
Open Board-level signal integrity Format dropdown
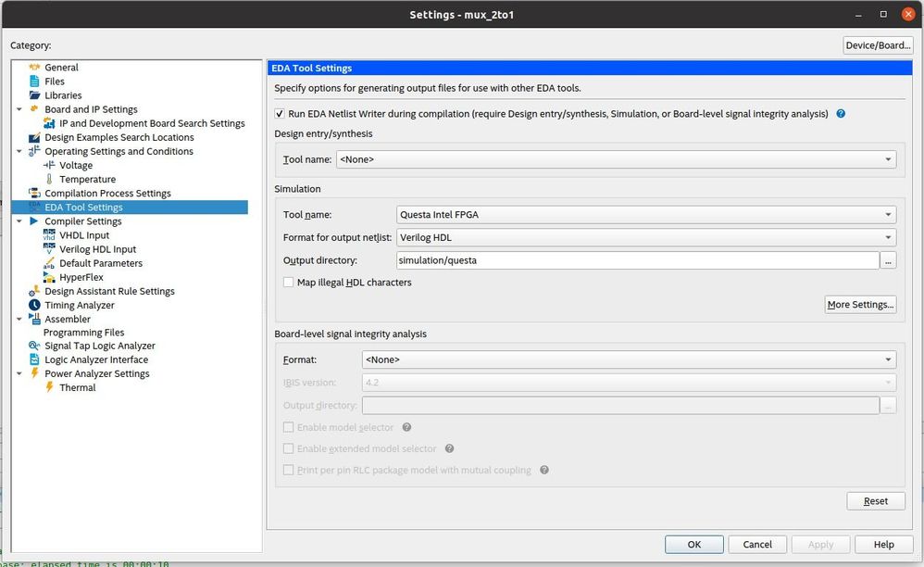(628, 359)
